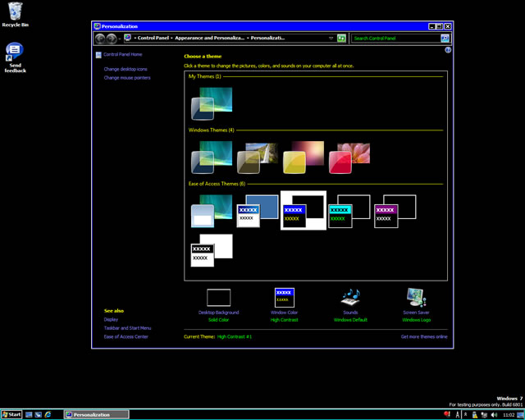This screenshot has width=525, height=420.
Task: Click Get more themes online link
Action: click(x=424, y=337)
